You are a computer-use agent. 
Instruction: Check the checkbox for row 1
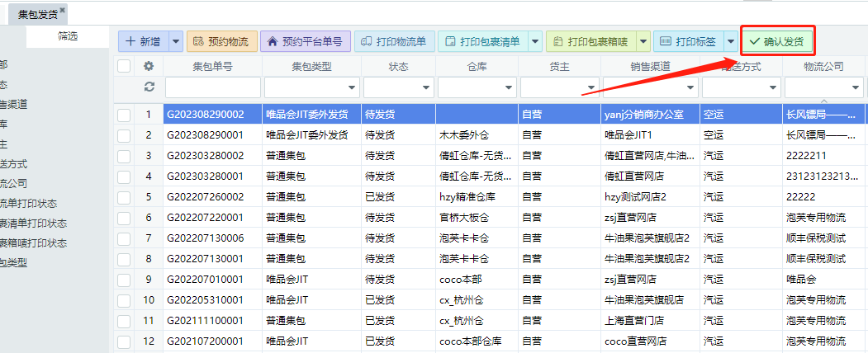coord(124,115)
